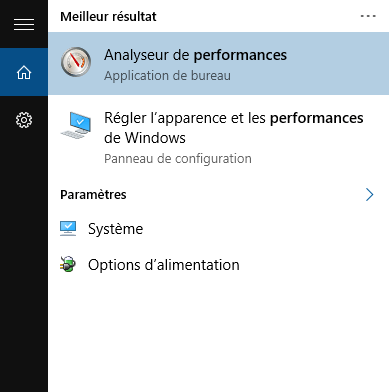This screenshot has width=389, height=392.
Task: Open the settings gear in sidebar
Action: pyautogui.click(x=24, y=120)
